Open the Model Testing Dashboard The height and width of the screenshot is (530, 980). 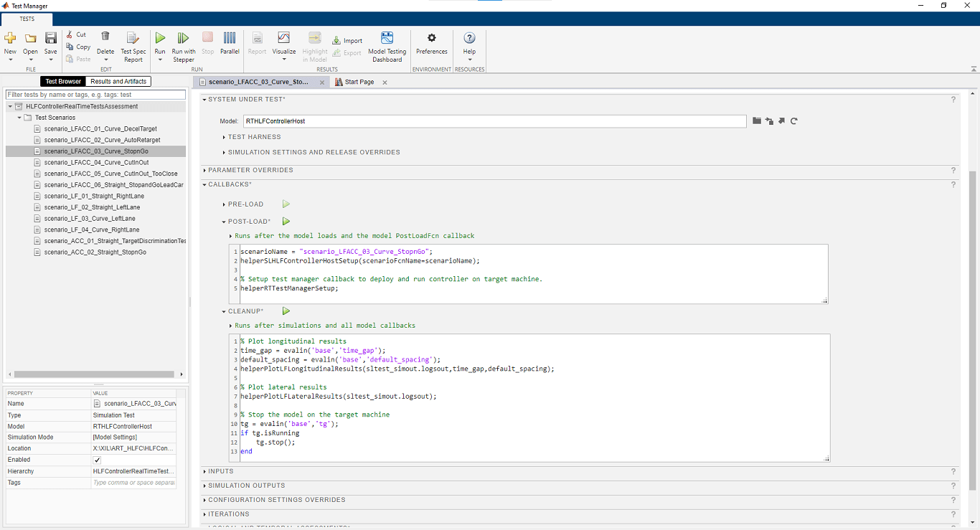387,39
